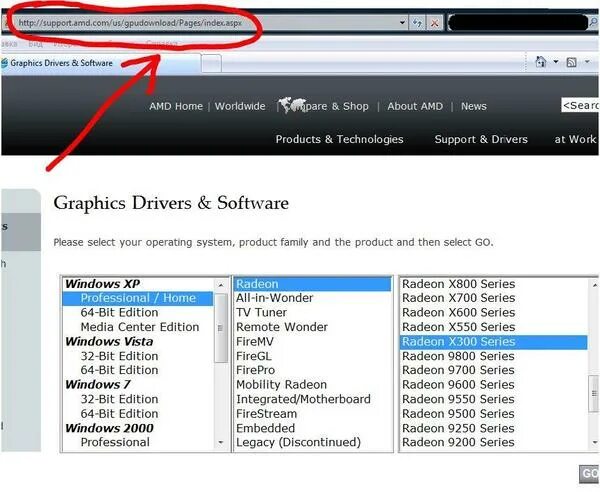
Task: Click the search magnifier icon
Action: (593, 22)
